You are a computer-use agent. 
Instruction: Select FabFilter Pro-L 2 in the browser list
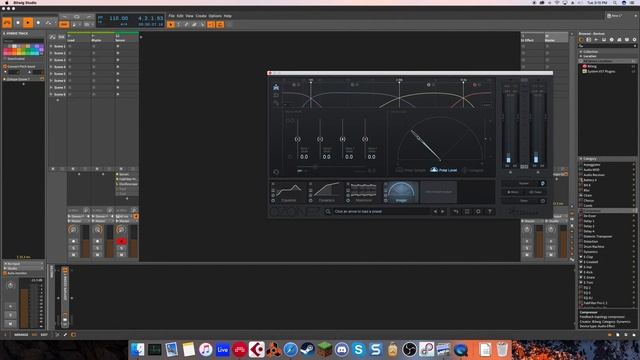click(607, 303)
